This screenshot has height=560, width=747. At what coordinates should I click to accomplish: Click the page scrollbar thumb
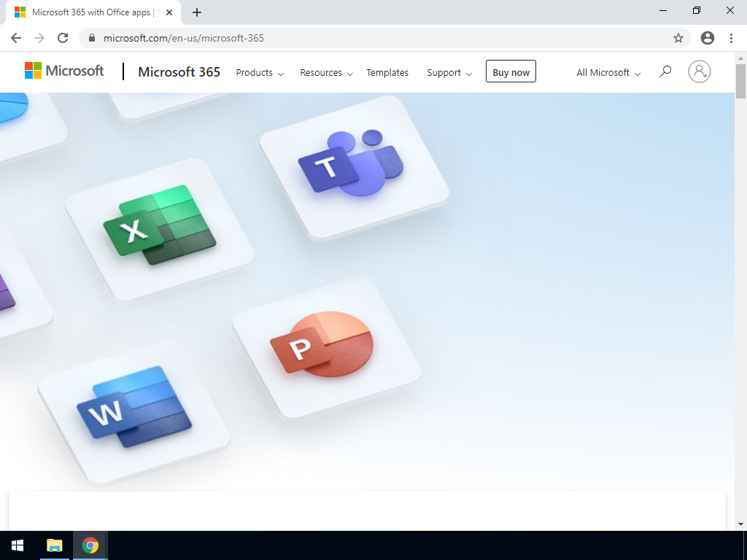(740, 82)
